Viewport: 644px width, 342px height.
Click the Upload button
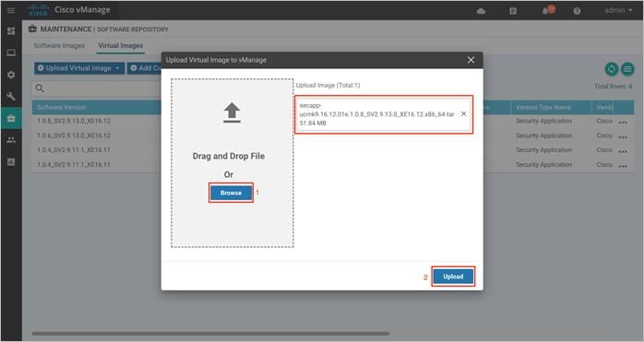coord(453,277)
